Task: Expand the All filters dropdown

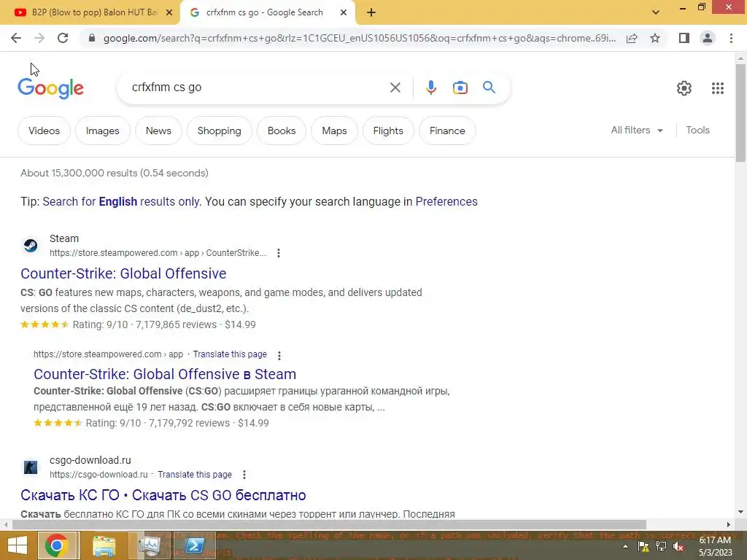Action: [637, 130]
